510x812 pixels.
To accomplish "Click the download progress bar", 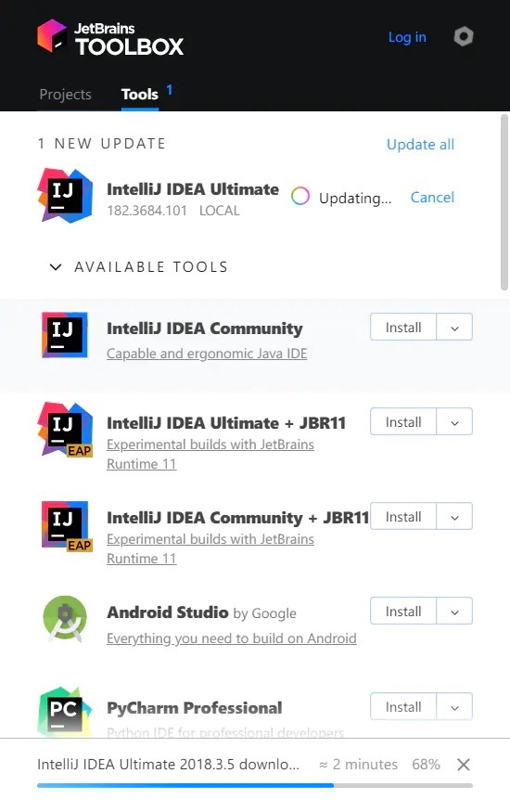I will click(x=254, y=786).
